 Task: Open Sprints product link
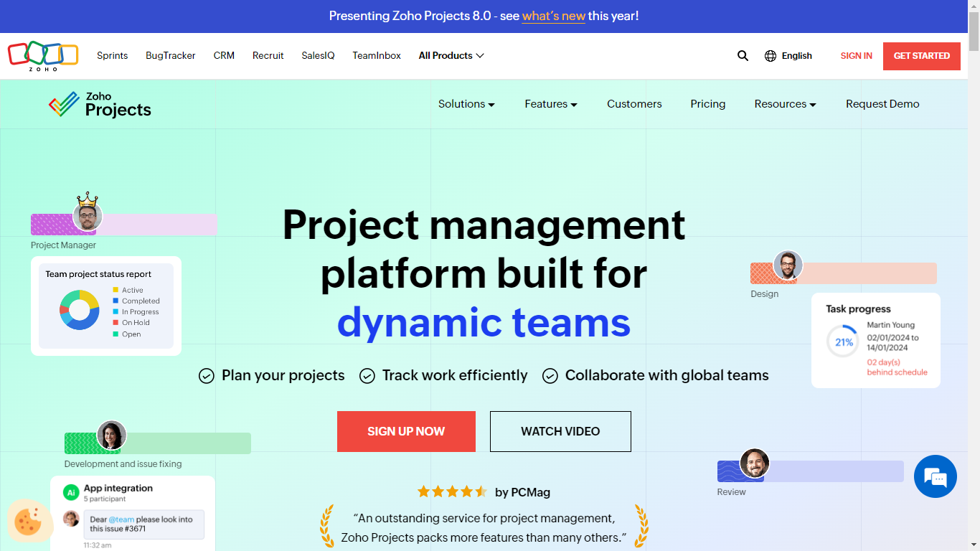[113, 55]
